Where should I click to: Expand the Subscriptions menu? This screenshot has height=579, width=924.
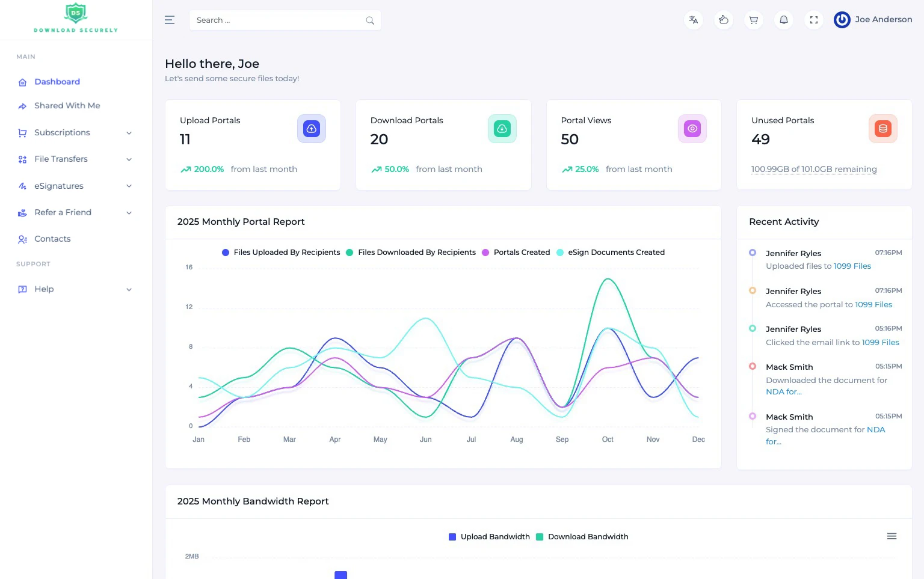pos(62,132)
